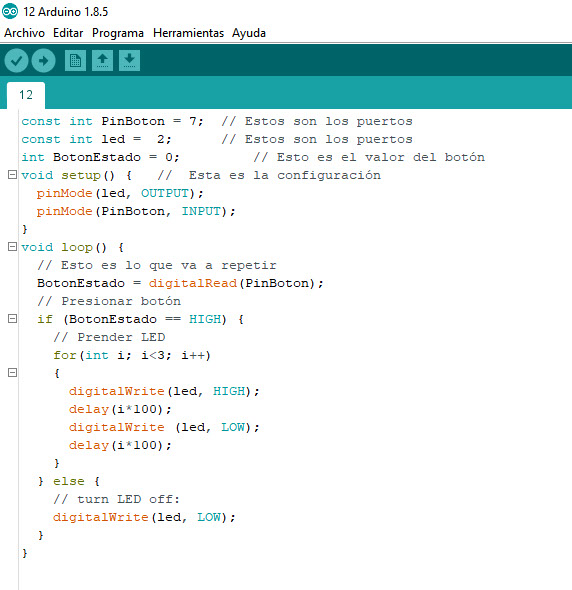This screenshot has width=572, height=590.
Task: Open the Ayuda menu
Action: (249, 33)
